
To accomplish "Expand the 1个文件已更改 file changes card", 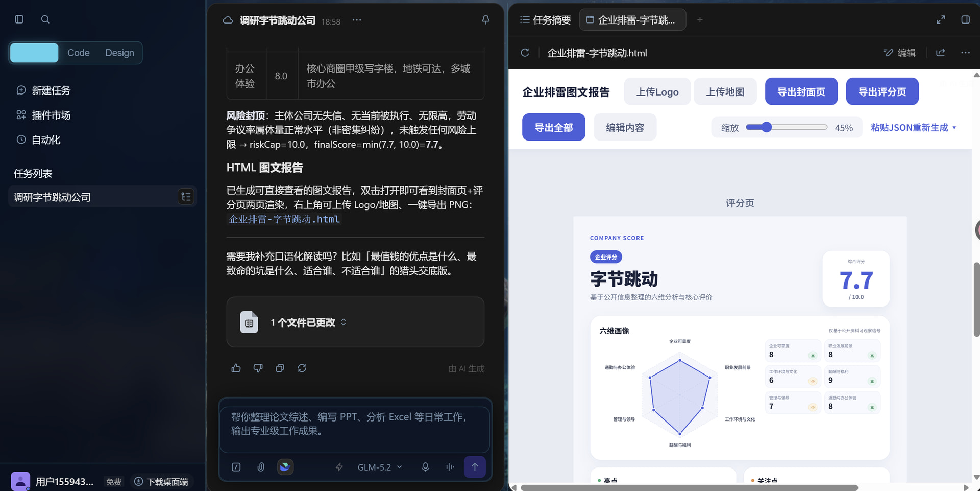I will click(x=355, y=322).
